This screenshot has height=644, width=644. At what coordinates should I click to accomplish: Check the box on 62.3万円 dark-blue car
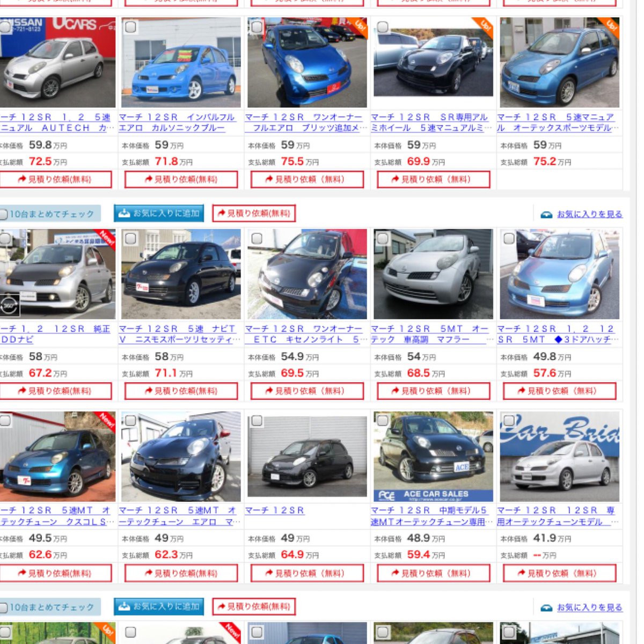(130, 421)
